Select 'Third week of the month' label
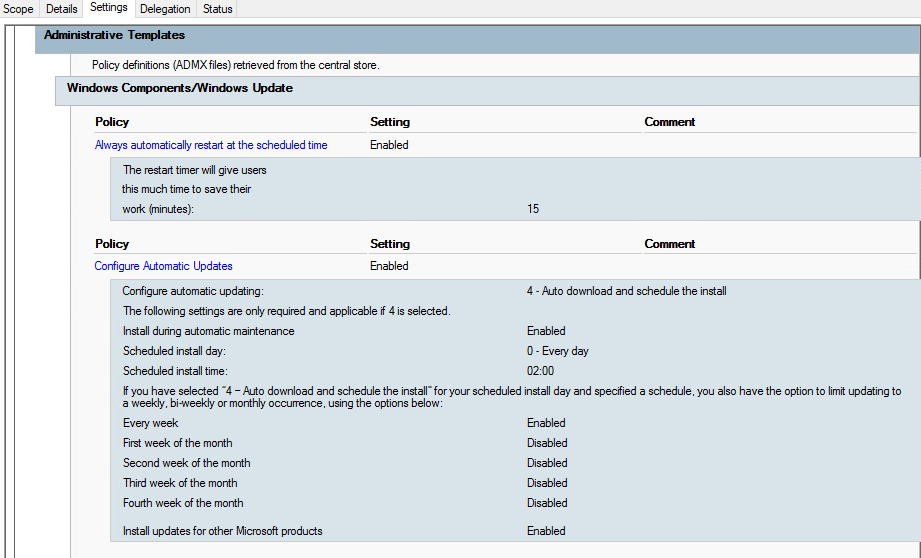 [x=180, y=483]
